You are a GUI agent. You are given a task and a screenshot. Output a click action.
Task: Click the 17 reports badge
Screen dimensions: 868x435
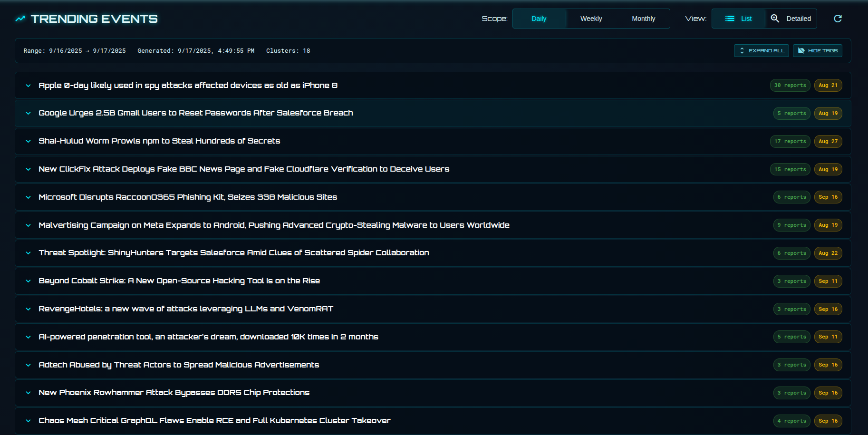tap(790, 141)
